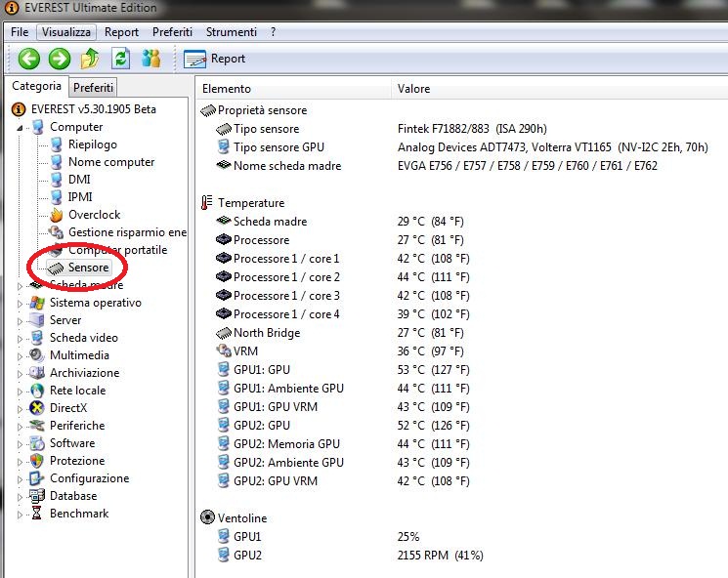This screenshot has height=578, width=728.
Task: Expand the DirectX tree node
Action: tap(20, 410)
